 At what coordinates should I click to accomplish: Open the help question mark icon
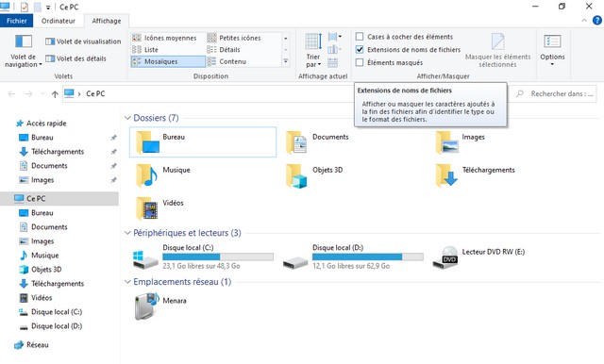[597, 21]
